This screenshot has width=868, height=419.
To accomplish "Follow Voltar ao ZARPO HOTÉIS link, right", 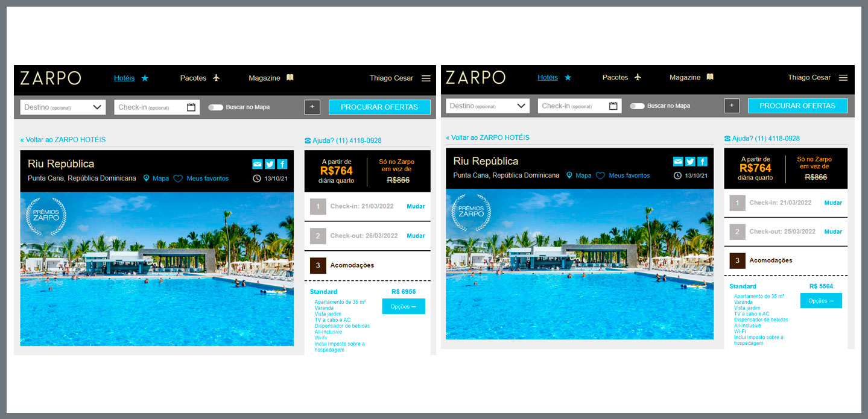I will [487, 137].
